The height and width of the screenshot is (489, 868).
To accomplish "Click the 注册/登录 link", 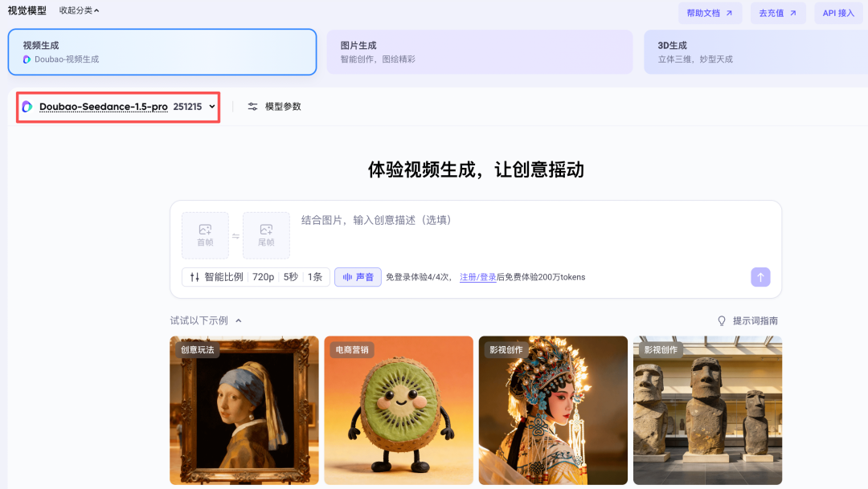I will point(477,277).
